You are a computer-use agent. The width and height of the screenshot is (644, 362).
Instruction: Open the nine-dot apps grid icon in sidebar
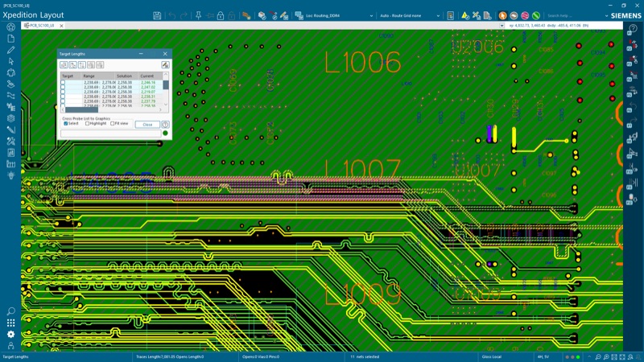[10, 323]
